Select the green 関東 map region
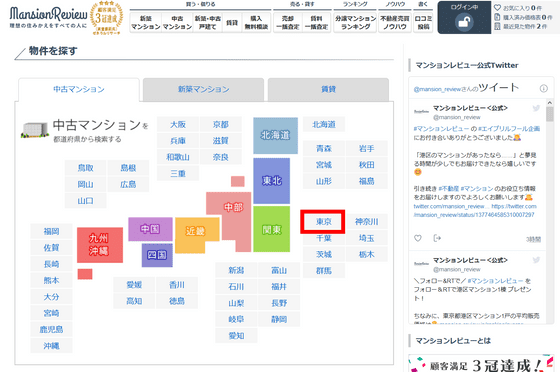 [271, 229]
